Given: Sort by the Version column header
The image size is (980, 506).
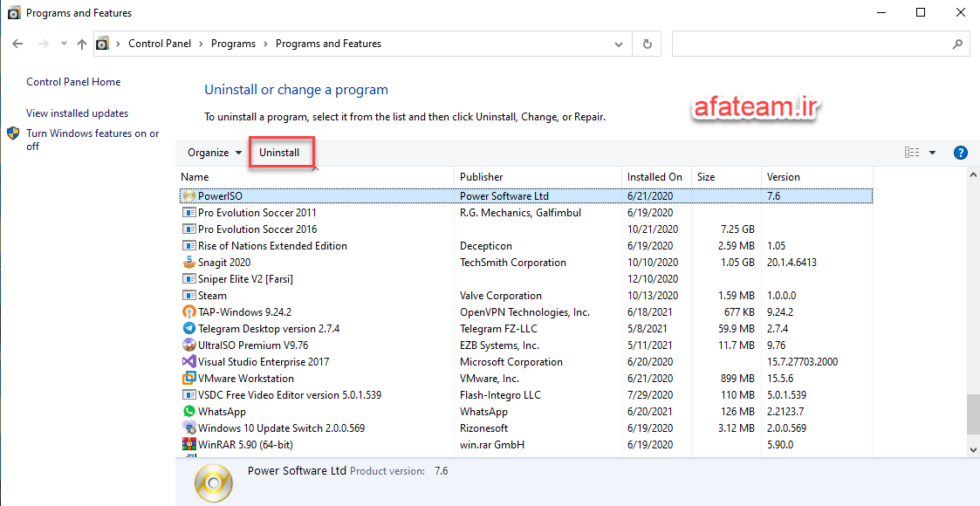Looking at the screenshot, I should point(818,177).
